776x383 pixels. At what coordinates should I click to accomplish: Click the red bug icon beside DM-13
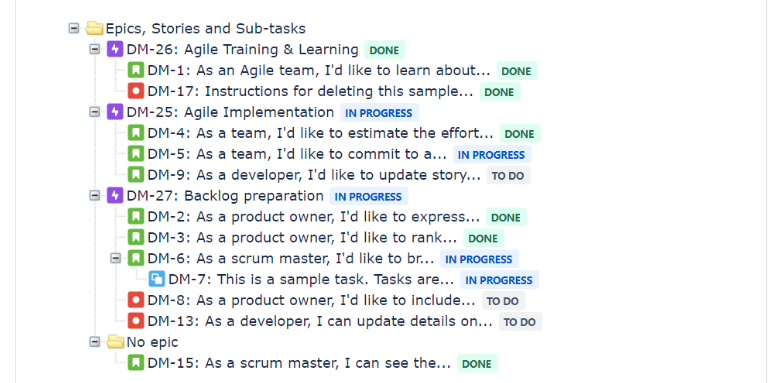pyautogui.click(x=136, y=321)
